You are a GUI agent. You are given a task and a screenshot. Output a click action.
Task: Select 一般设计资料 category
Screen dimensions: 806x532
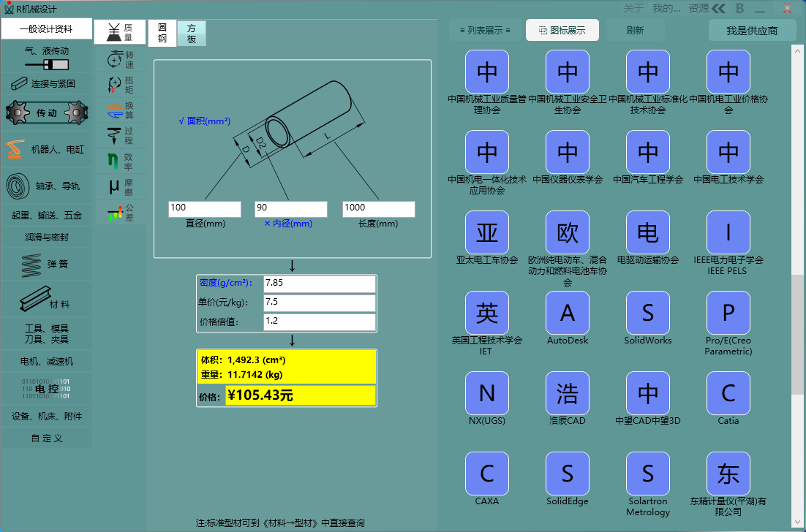click(x=47, y=28)
